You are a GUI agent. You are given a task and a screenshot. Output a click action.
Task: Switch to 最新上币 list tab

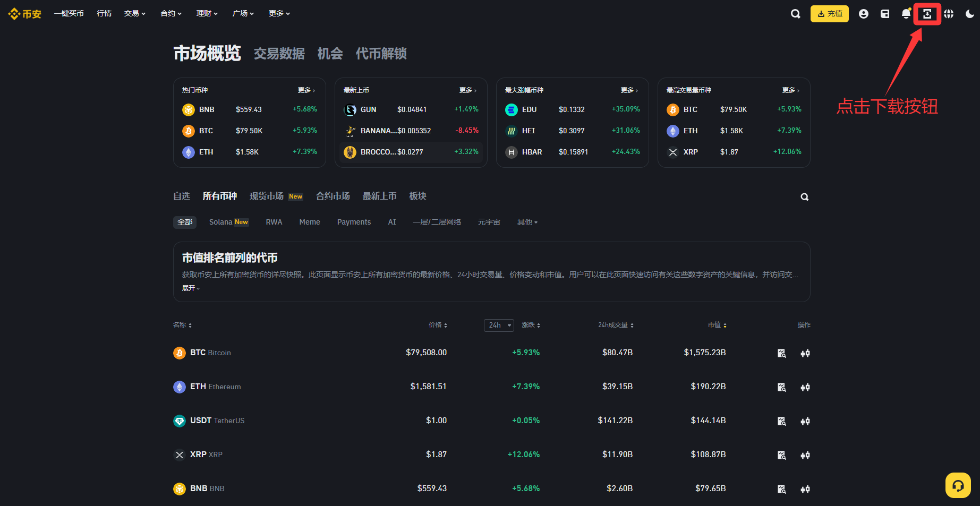[x=380, y=196]
